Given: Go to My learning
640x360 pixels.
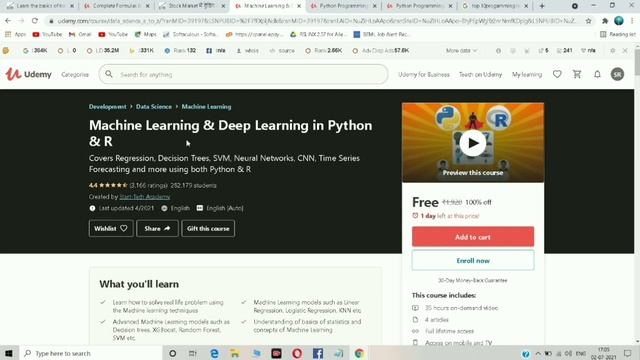Looking at the screenshot, I should pyautogui.click(x=527, y=74).
